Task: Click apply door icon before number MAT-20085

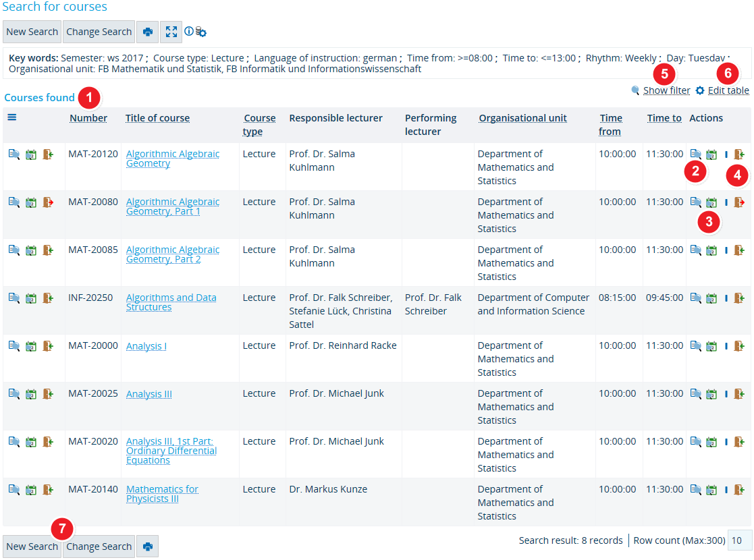Action: tap(48, 250)
